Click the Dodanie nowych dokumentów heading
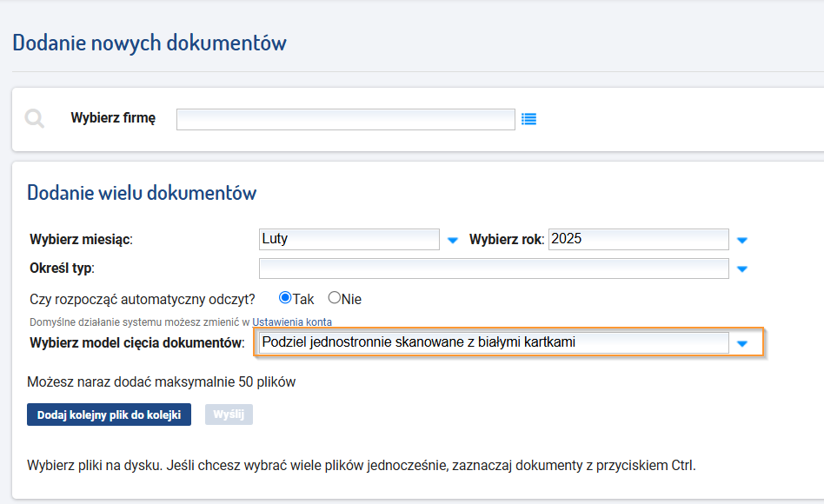824x504 pixels. coord(150,43)
